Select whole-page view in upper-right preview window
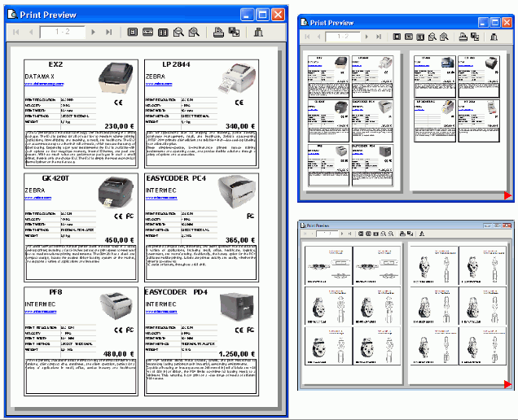This screenshot has height=420, width=518. (x=397, y=37)
